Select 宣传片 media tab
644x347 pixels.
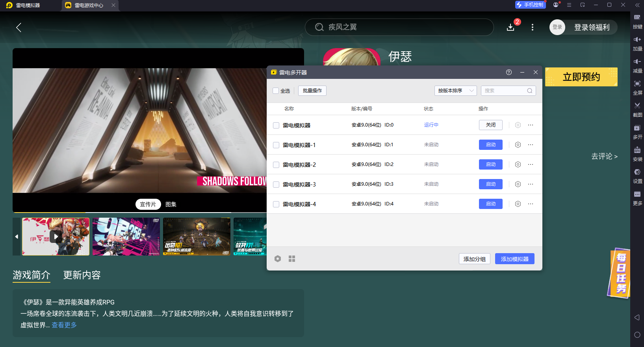(x=148, y=204)
